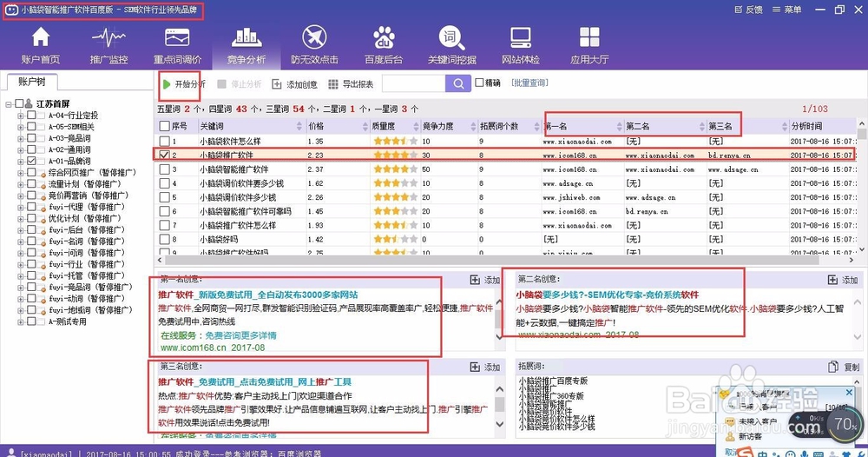
Task: Click 添加 plus icon for 第一名创意
Action: click(x=475, y=280)
